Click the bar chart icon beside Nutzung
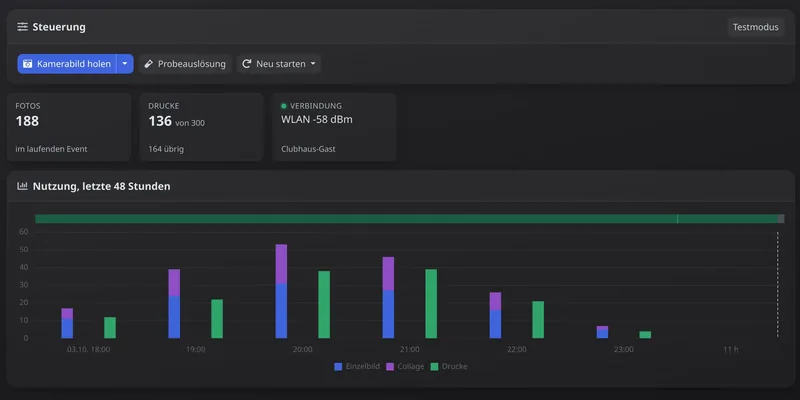The height and width of the screenshot is (400, 800). (22, 186)
